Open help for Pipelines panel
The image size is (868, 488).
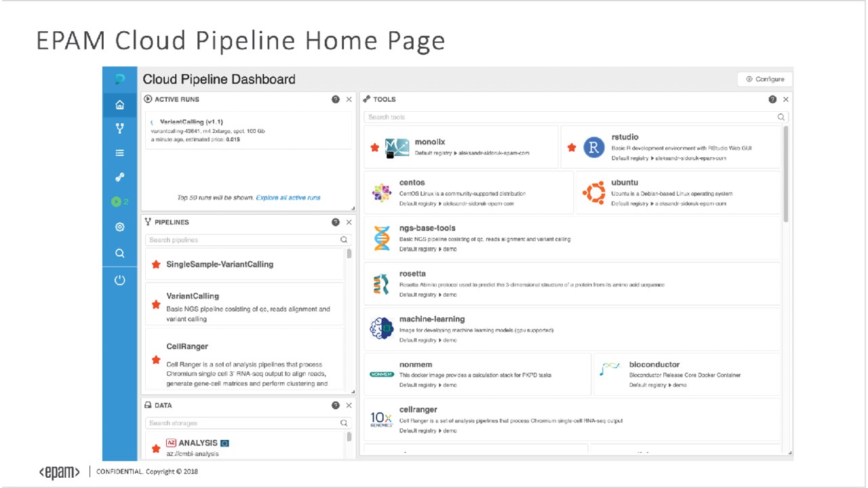coord(336,222)
